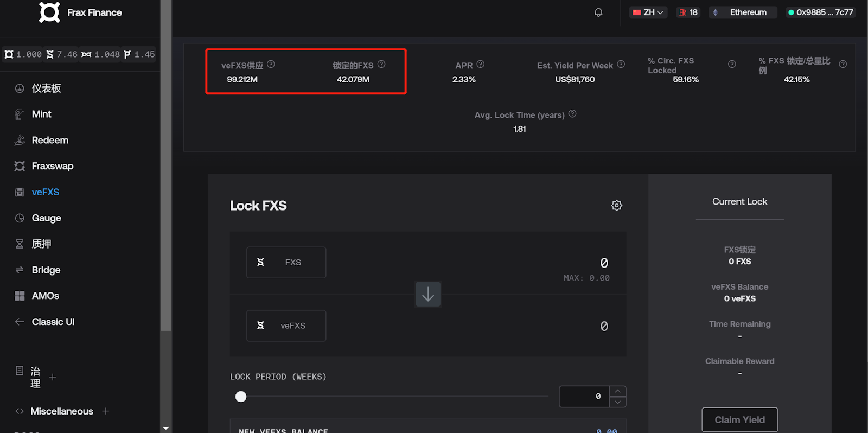Image resolution: width=868 pixels, height=433 pixels.
Task: Open the AMOs page
Action: [46, 296]
